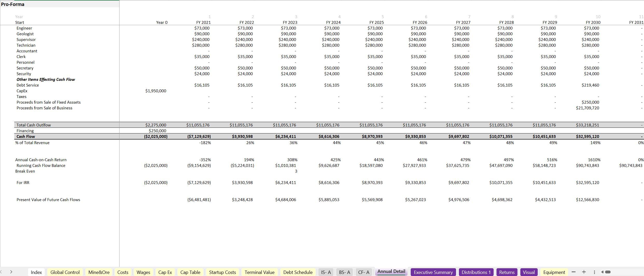This screenshot has height=276, width=644.
Task: Switch to the Global Control sheet
Action: click(65, 272)
